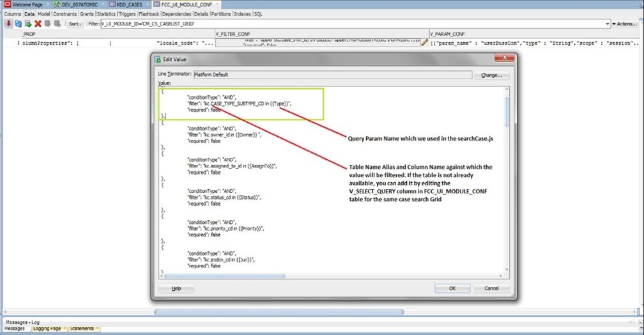Click the kc.CASE_TYPE_SUBTYPE_CD filter line

click(x=240, y=104)
